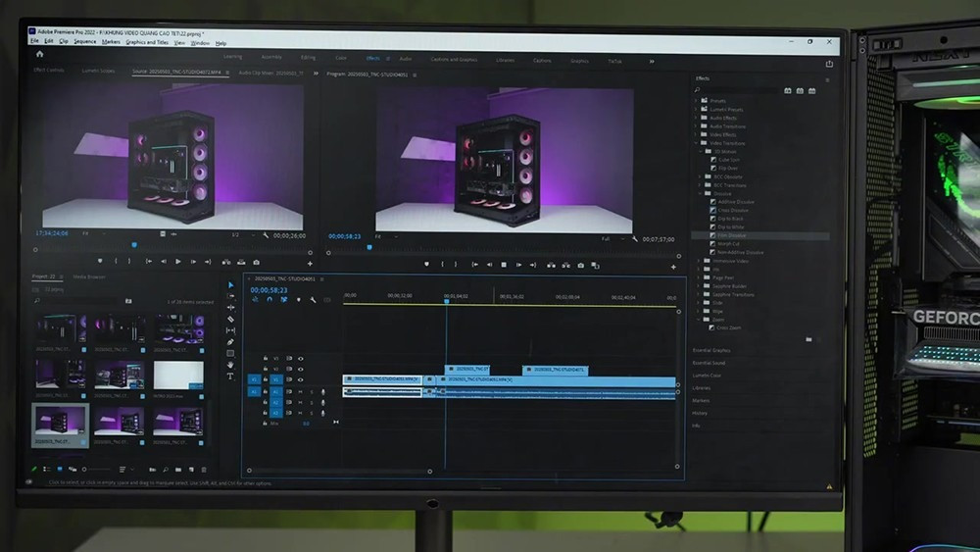Click the Selection arrow tool
This screenshot has height=552, width=980.
coord(231,285)
